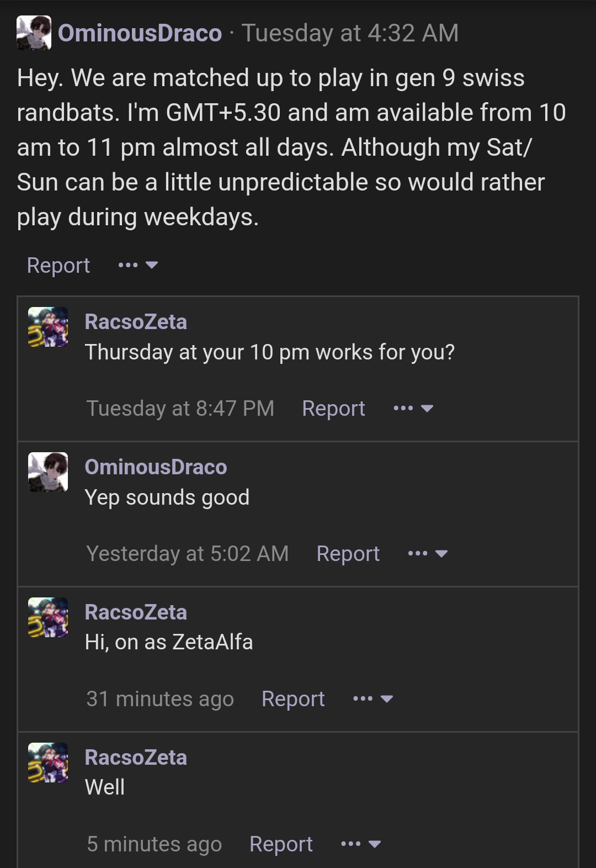596x868 pixels.
Task: Click RacsoZeta's avatar beside the Thursday reply
Action: click(x=48, y=327)
